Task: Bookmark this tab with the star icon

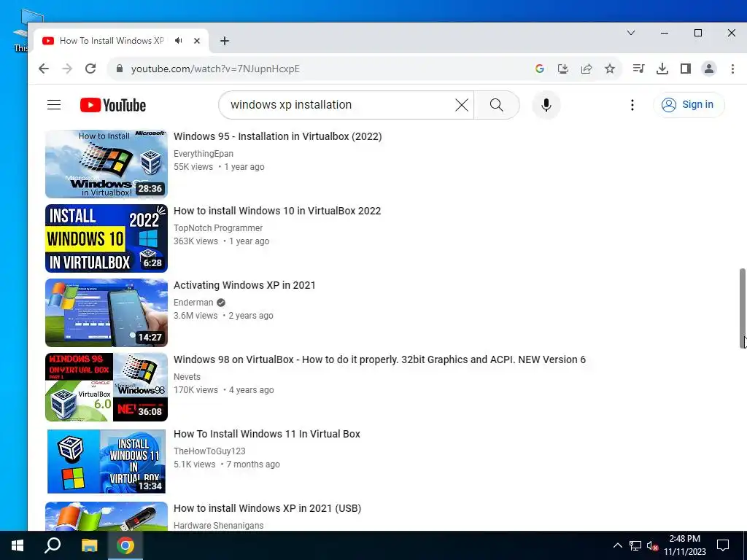Action: (610, 69)
